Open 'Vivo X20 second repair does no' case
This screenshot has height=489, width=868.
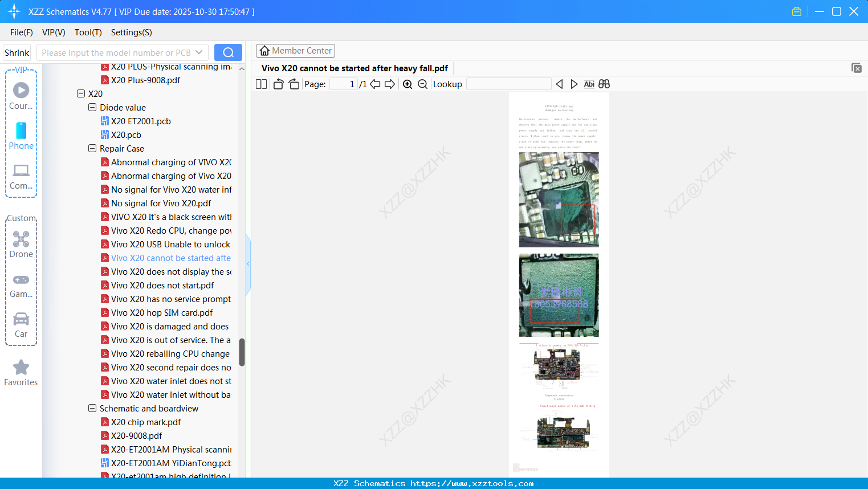point(171,367)
